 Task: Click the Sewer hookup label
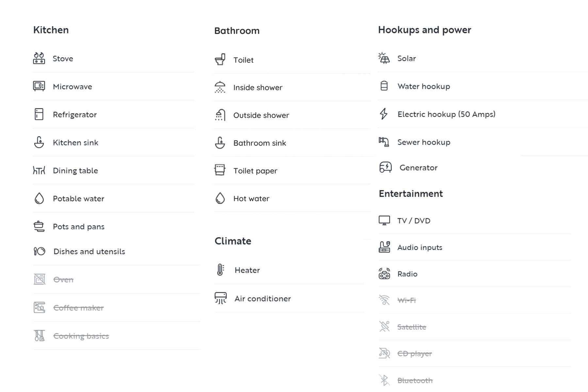[x=424, y=142]
